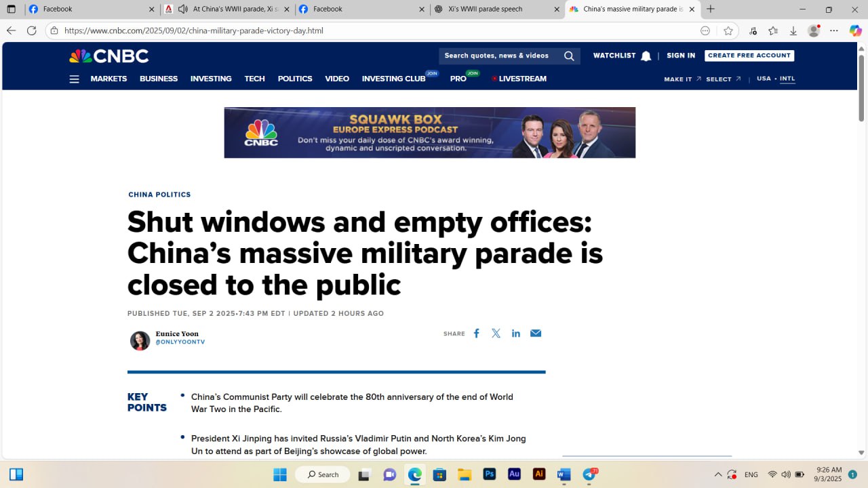Open Microsoft Store from taskbar
The image size is (868, 488).
[439, 474]
